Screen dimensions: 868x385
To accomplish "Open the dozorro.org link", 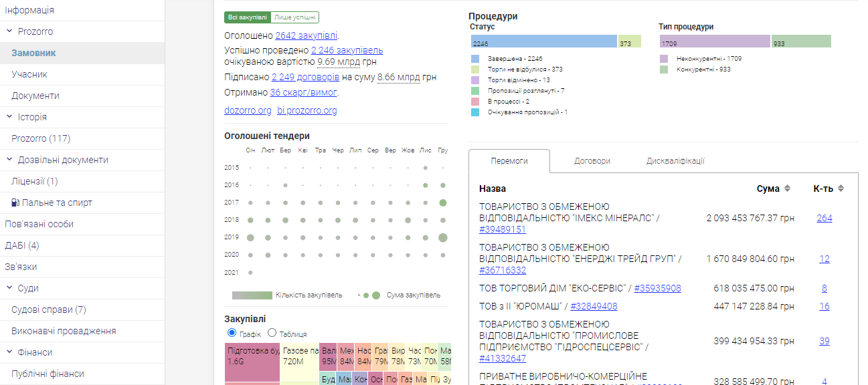I will coord(248,110).
